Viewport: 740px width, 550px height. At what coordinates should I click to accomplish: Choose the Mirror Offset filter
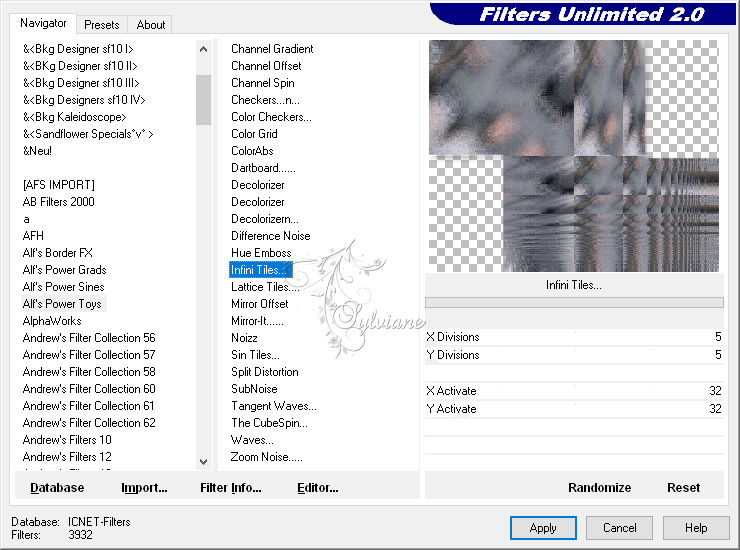260,304
